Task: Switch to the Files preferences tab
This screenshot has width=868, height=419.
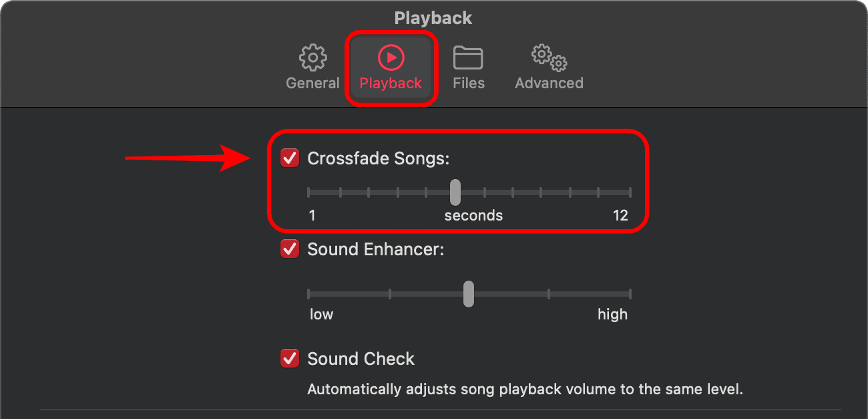Action: (x=468, y=83)
